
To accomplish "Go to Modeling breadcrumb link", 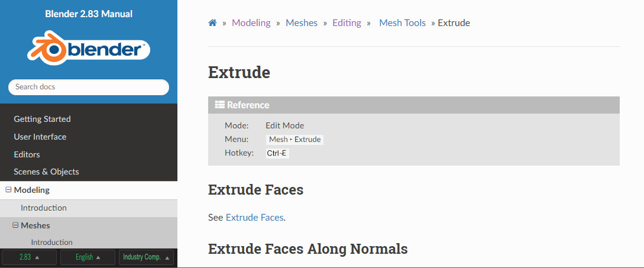I will [251, 23].
